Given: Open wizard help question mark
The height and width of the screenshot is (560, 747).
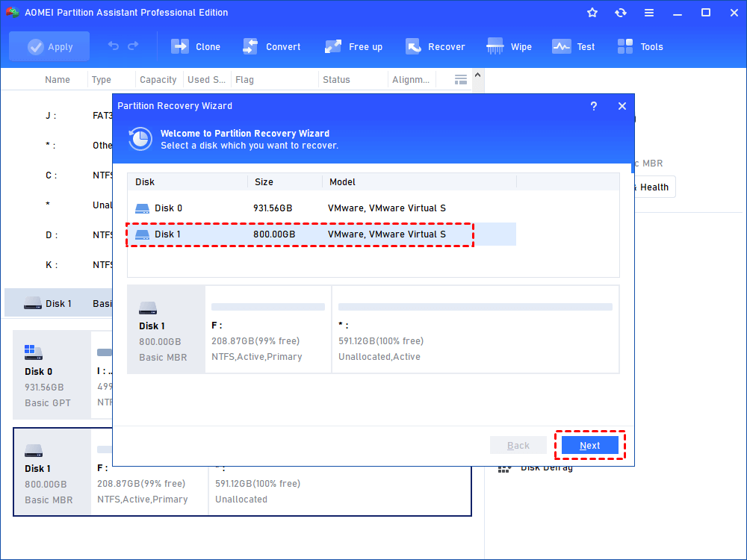Looking at the screenshot, I should 594,106.
